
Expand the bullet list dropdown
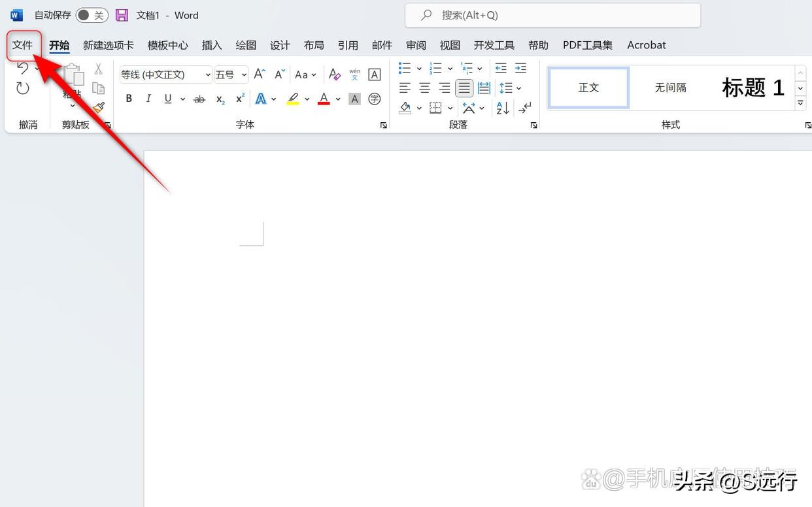pos(419,68)
